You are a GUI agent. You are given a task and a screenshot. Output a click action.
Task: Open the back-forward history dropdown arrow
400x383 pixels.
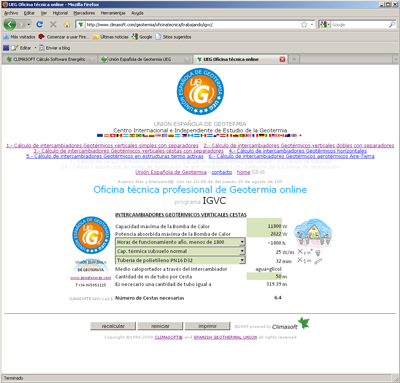coord(29,25)
